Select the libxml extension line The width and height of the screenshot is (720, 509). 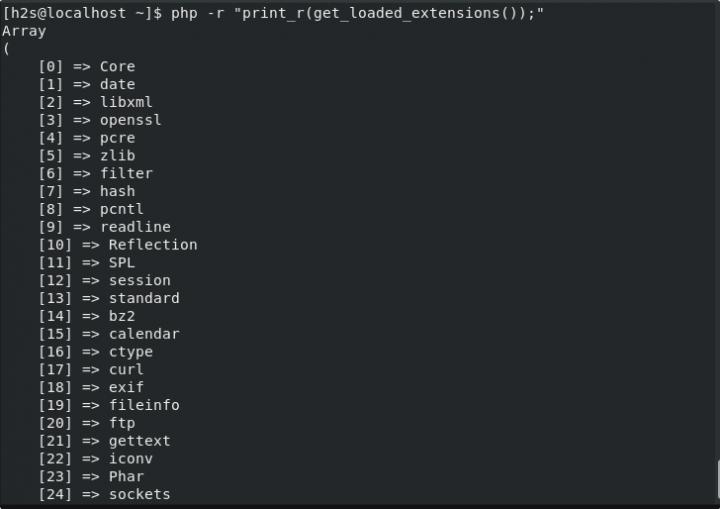click(126, 102)
